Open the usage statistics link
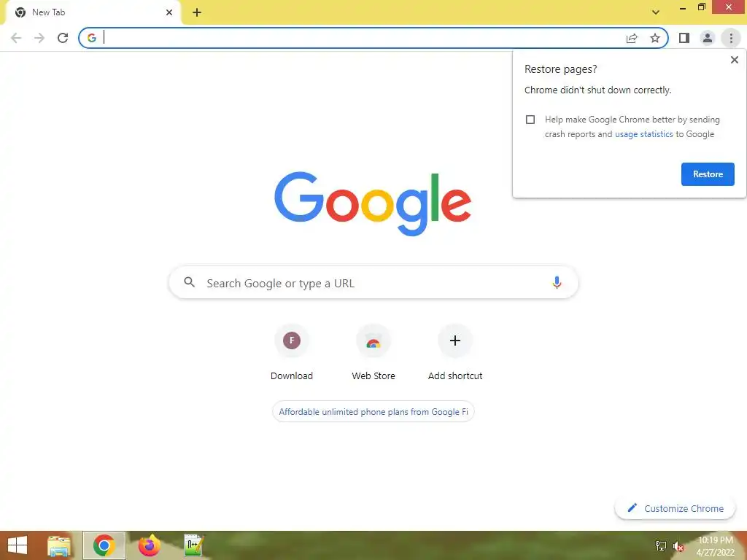Image resolution: width=747 pixels, height=560 pixels. click(643, 134)
